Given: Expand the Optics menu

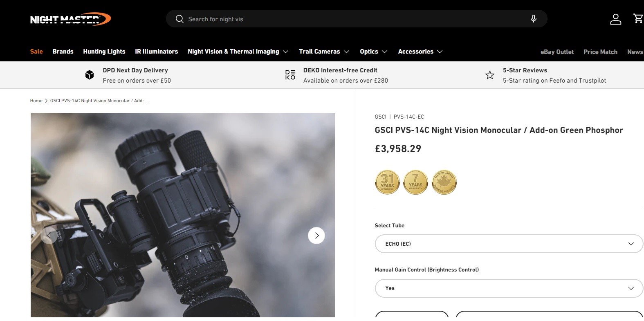Looking at the screenshot, I should (373, 52).
